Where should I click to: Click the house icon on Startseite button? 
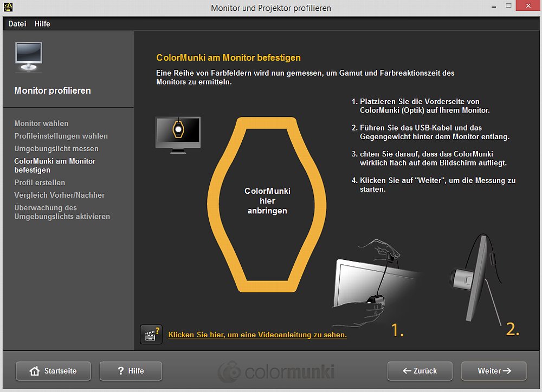34,371
